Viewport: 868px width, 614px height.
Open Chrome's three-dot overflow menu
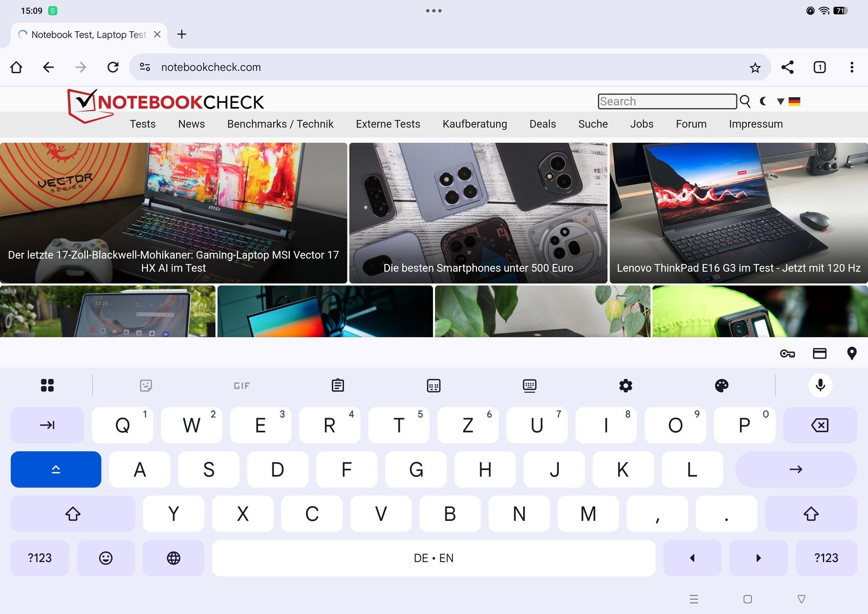coord(852,67)
